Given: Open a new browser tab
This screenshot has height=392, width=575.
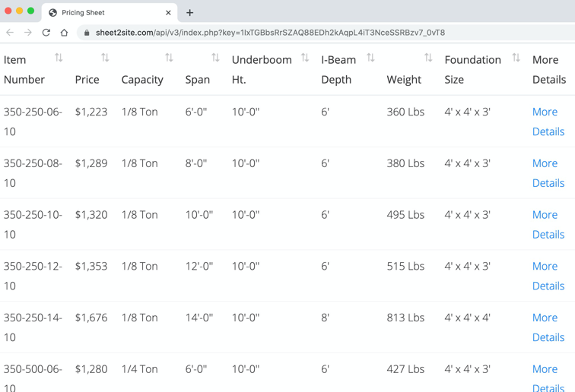Looking at the screenshot, I should click(190, 12).
